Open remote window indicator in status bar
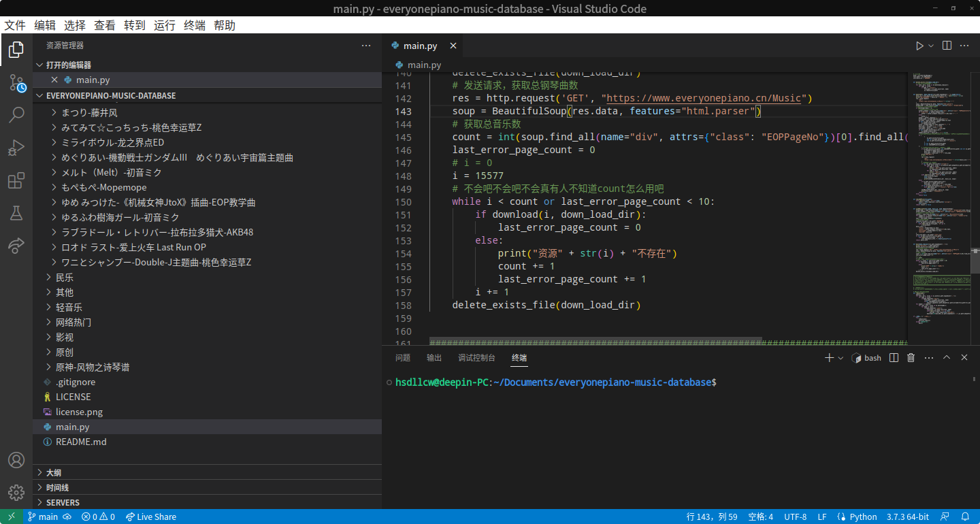Screen dimensions: 980x524 pyautogui.click(x=11, y=517)
